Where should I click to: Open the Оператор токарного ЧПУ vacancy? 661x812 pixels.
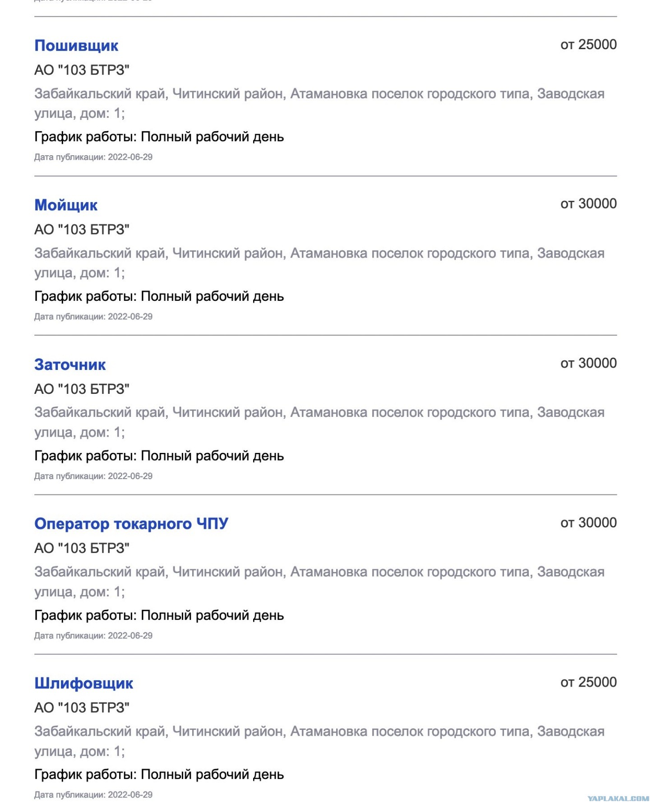point(131,524)
